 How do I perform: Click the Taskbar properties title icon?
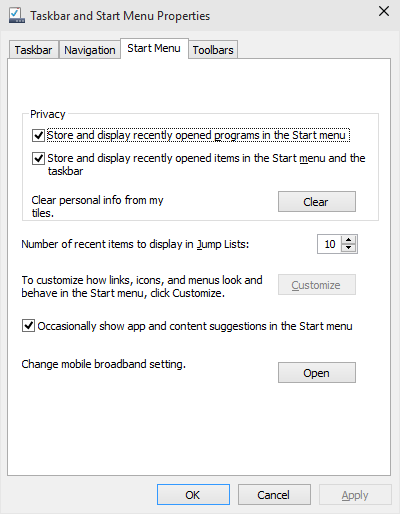17,15
